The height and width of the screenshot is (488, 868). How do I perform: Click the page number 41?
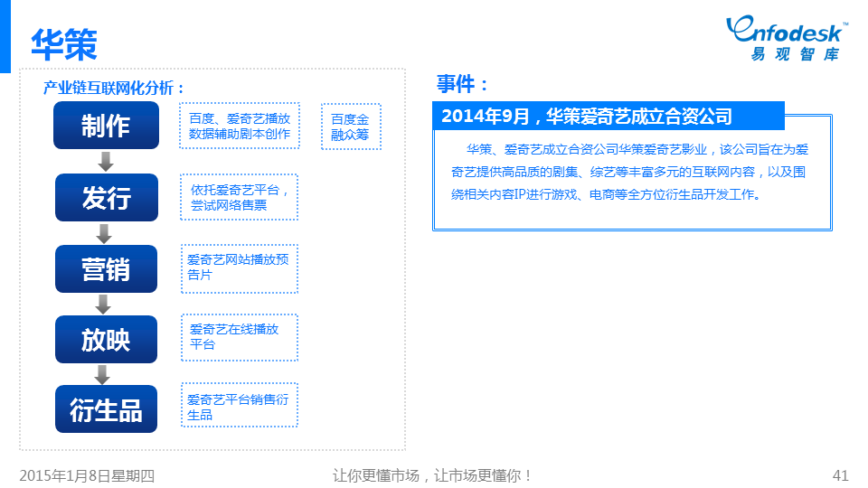pyautogui.click(x=840, y=475)
